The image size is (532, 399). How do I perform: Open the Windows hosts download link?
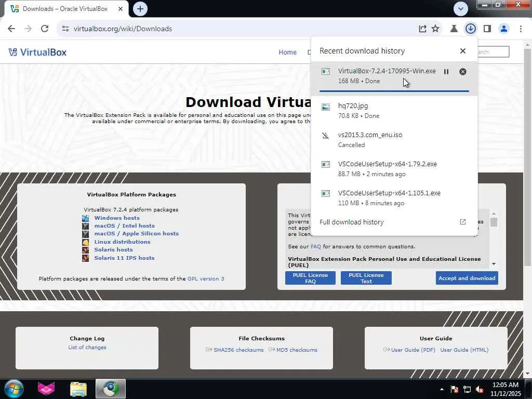(x=117, y=218)
